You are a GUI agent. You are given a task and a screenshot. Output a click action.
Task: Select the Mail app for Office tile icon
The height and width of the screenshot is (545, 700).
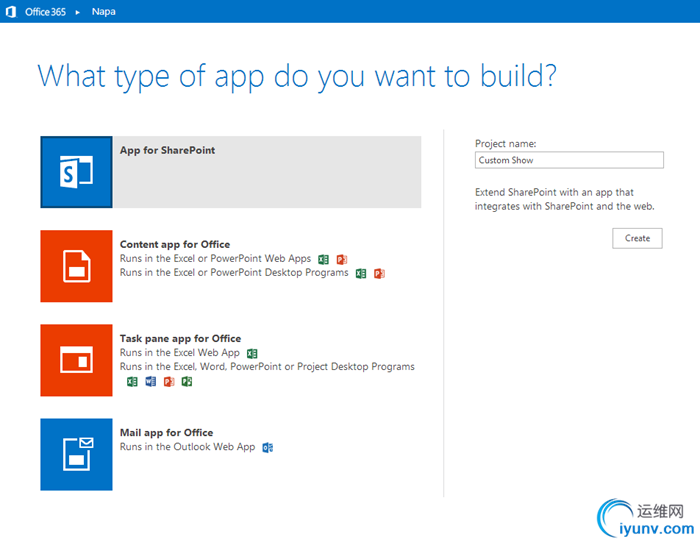click(x=76, y=454)
